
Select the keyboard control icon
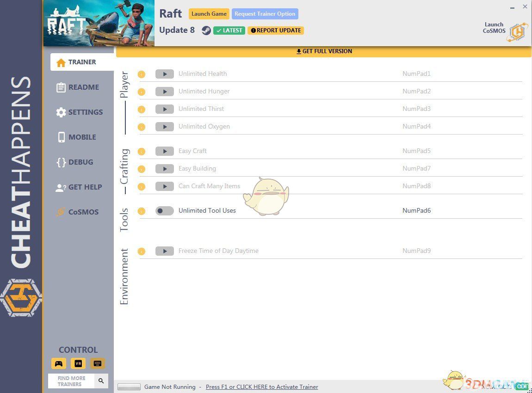pyautogui.click(x=97, y=363)
